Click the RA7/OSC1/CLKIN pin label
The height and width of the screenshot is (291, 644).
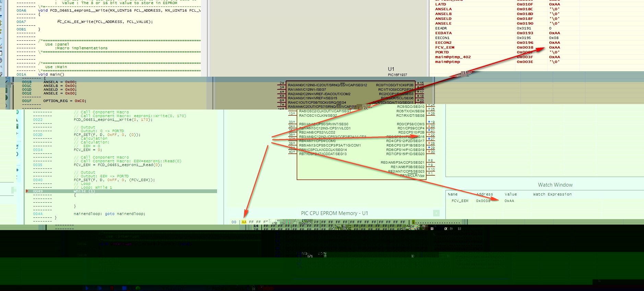point(318,116)
